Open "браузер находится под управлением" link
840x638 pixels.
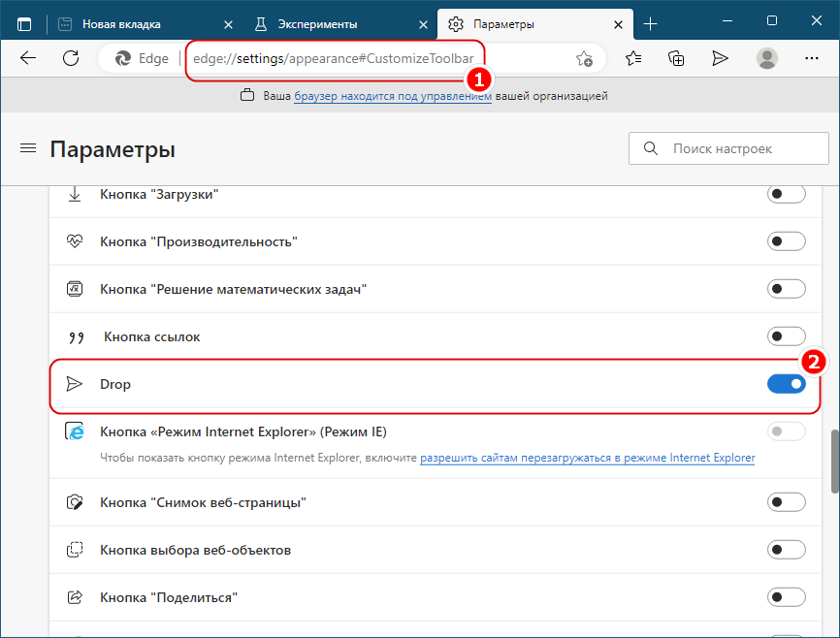393,96
